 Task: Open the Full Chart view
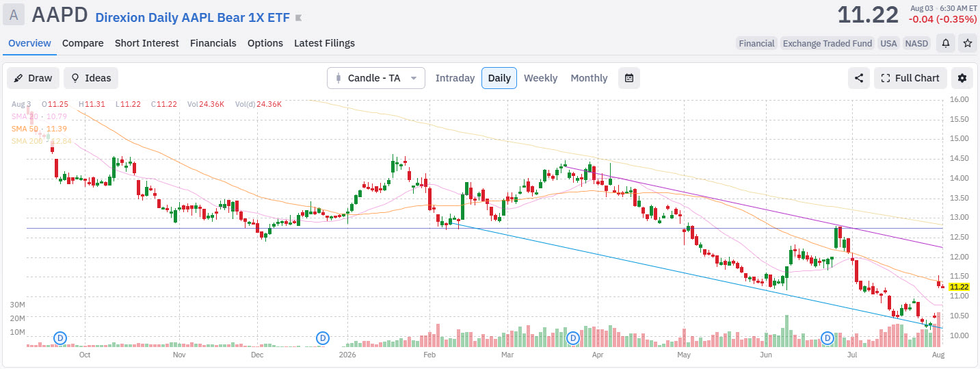[x=910, y=78]
